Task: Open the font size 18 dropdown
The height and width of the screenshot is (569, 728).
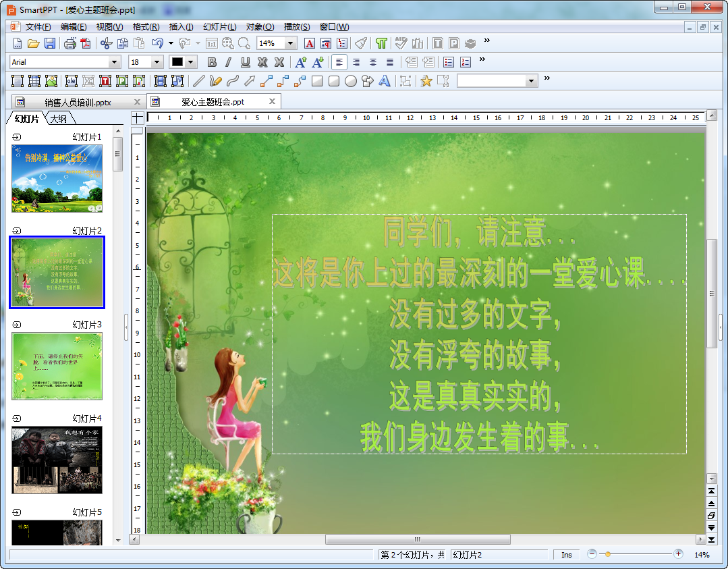Action: click(157, 62)
